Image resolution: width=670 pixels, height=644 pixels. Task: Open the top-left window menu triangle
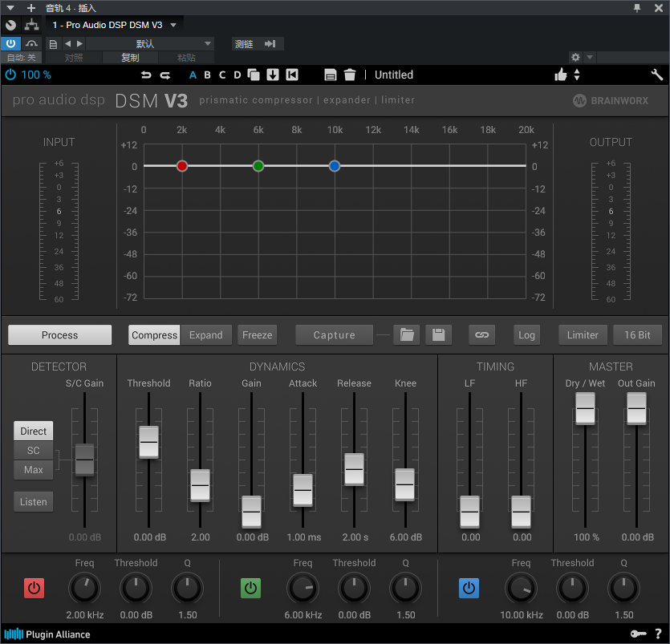point(10,8)
